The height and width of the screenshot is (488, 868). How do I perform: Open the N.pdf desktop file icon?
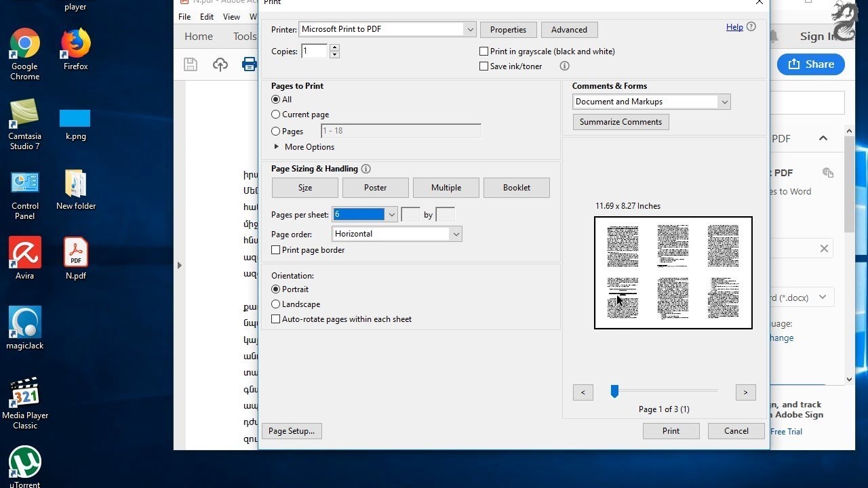click(76, 258)
